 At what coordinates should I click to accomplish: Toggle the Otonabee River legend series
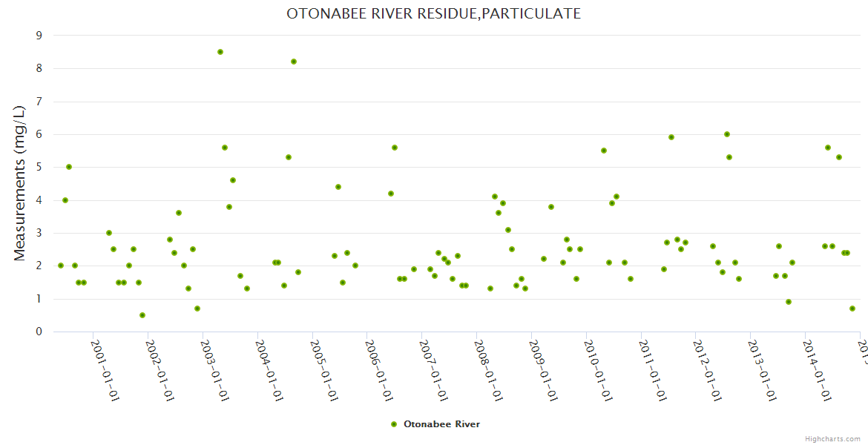tap(441, 424)
